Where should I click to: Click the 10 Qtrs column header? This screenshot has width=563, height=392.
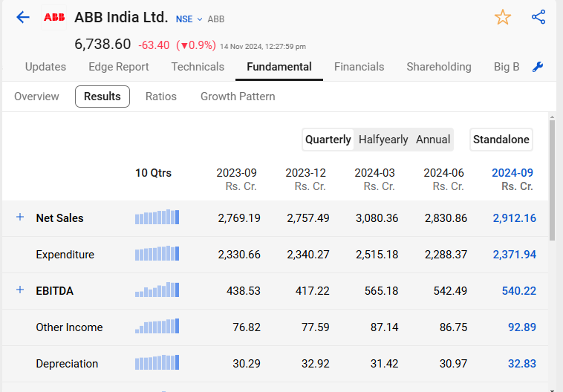click(x=153, y=173)
